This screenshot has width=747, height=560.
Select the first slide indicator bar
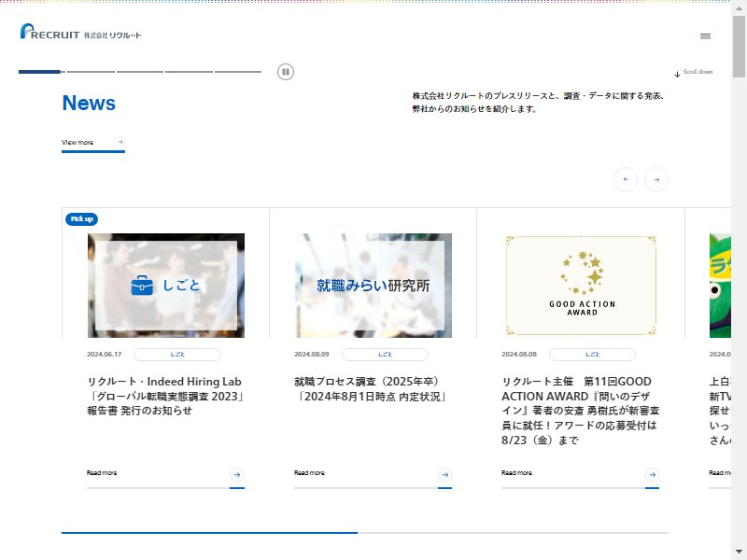click(40, 72)
